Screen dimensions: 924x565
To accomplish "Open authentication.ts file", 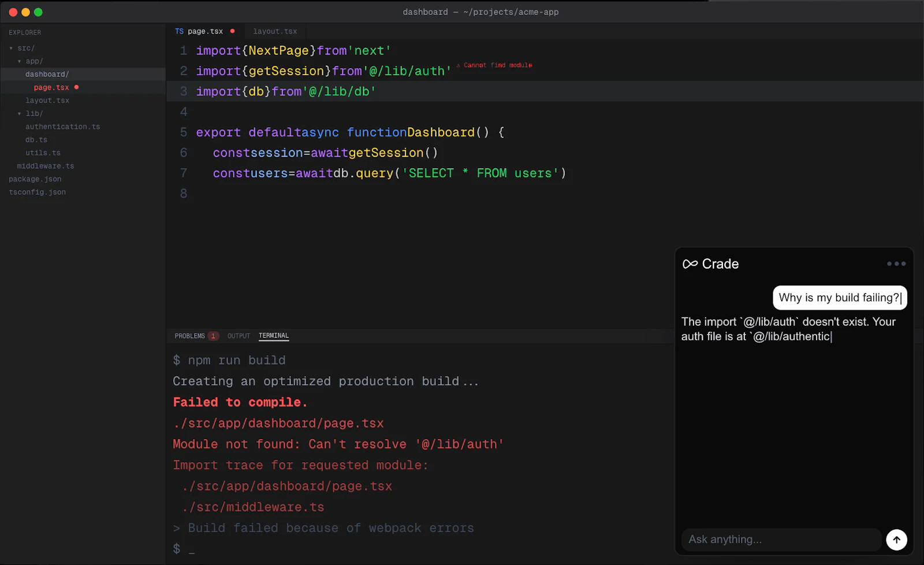I will click(62, 127).
